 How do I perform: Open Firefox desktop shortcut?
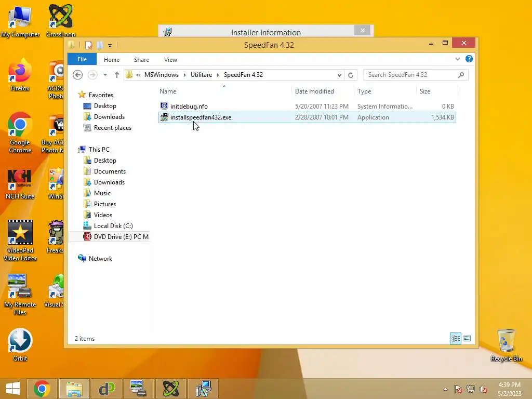point(20,75)
